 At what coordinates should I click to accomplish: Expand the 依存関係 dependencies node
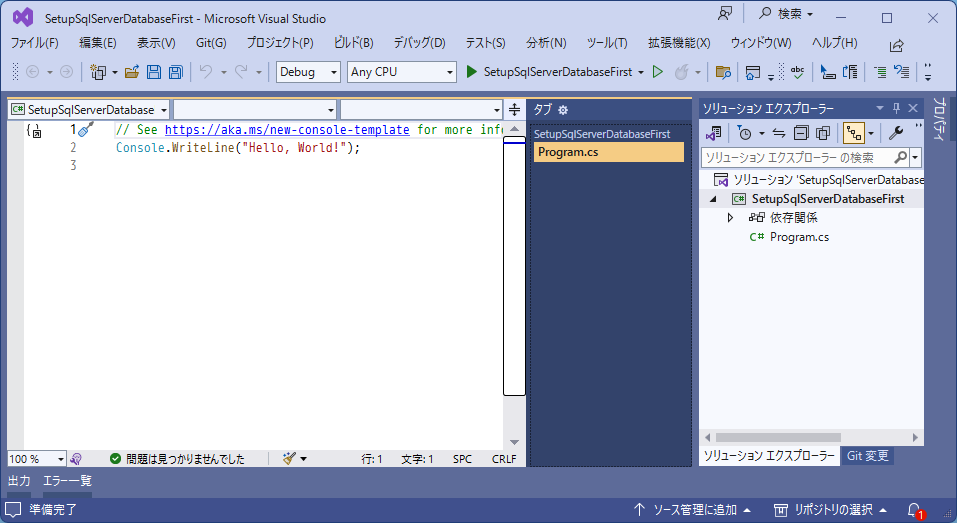730,218
